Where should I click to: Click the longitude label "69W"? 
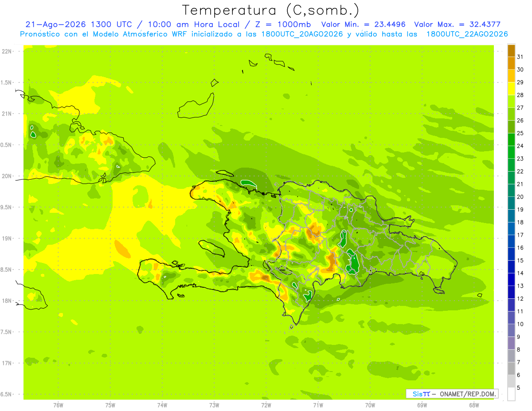(x=422, y=405)
